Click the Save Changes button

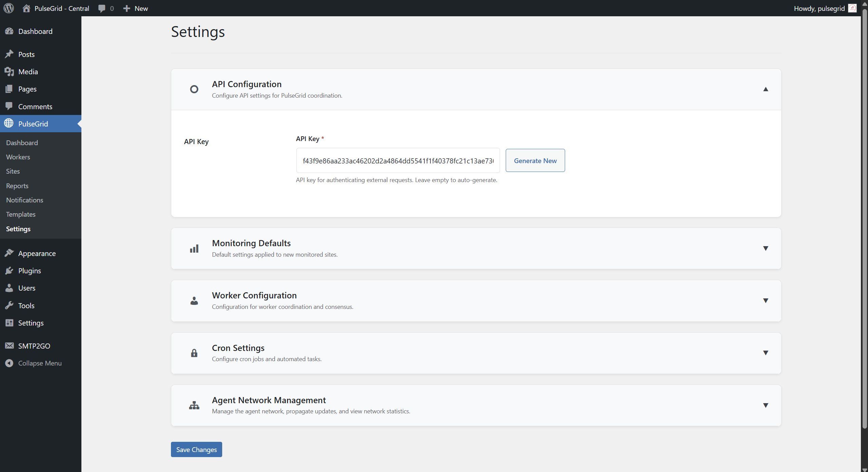pos(196,449)
